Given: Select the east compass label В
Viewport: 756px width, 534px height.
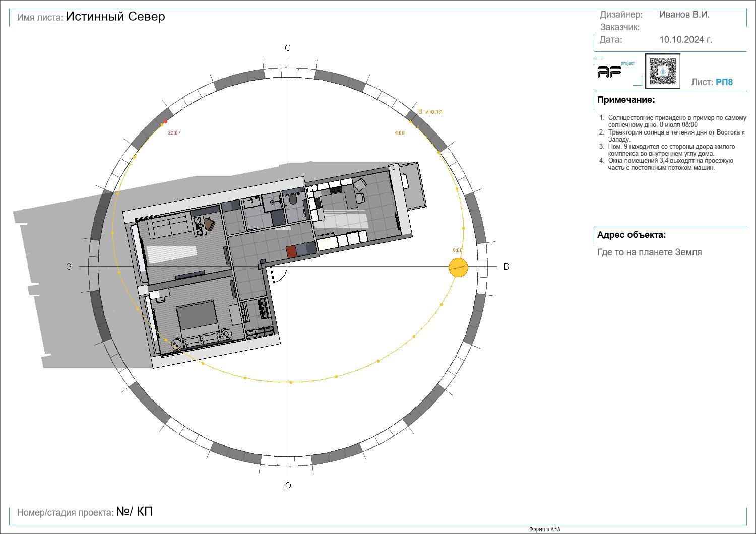Looking at the screenshot, I should 506,267.
